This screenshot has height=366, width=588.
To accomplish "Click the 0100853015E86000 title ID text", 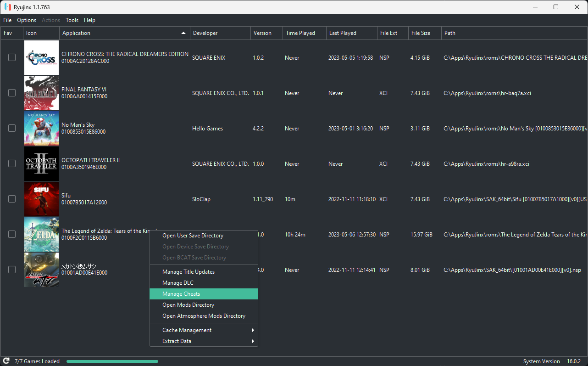I will (x=83, y=132).
